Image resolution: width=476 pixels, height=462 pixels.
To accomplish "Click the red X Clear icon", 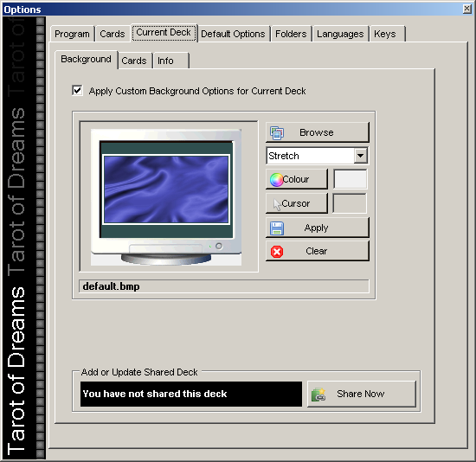I will [277, 252].
